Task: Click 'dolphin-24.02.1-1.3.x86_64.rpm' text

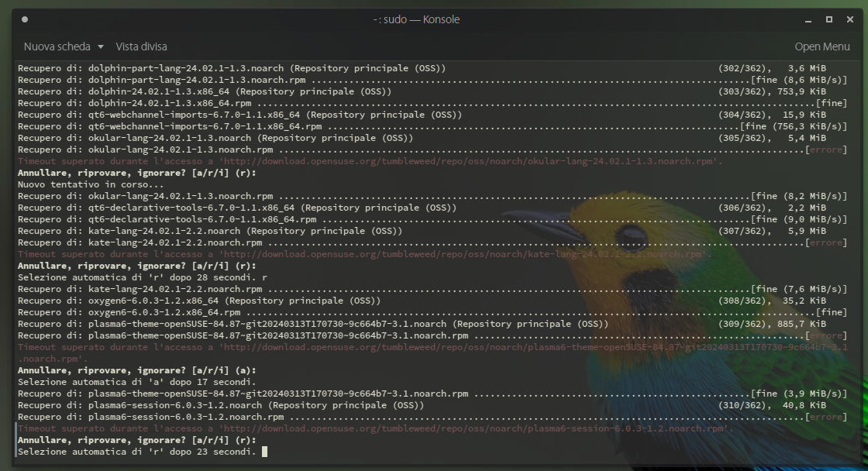Action: tap(170, 103)
